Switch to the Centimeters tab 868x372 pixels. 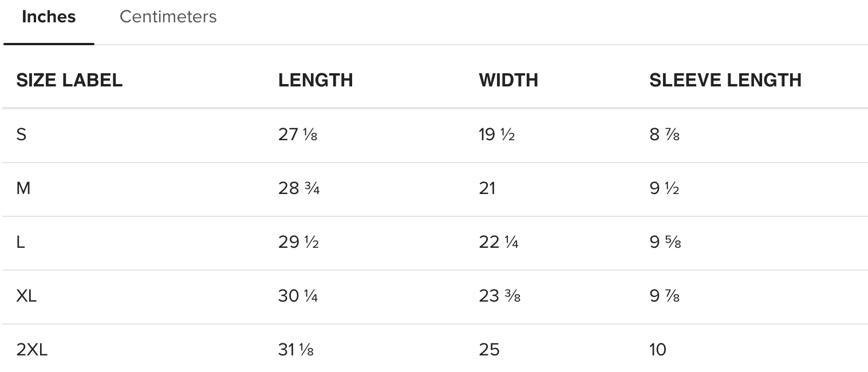tap(168, 17)
